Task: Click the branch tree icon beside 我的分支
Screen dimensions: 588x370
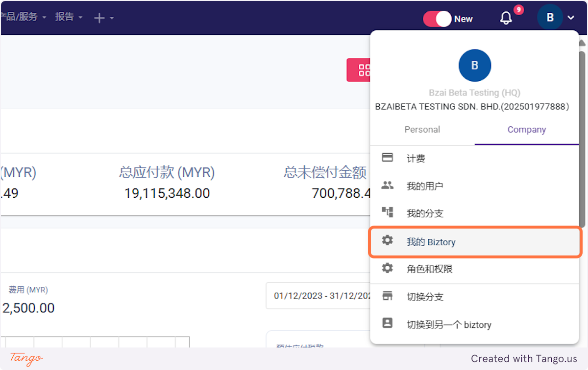Action: (x=388, y=212)
